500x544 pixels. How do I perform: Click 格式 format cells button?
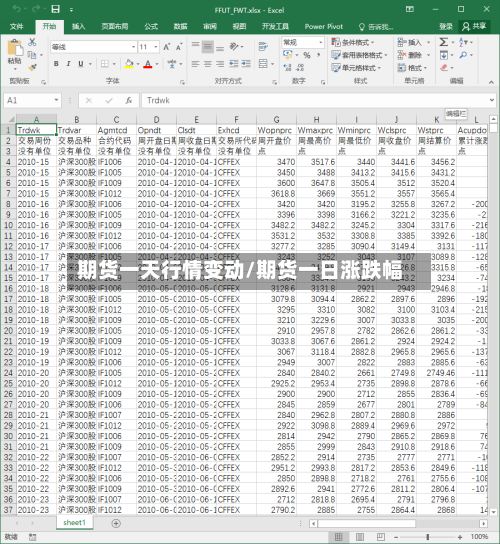[412, 68]
